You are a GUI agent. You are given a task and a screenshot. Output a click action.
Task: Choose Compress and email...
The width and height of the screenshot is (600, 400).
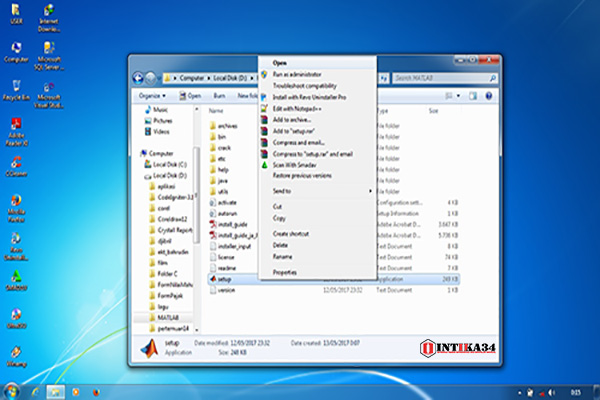tap(318, 142)
